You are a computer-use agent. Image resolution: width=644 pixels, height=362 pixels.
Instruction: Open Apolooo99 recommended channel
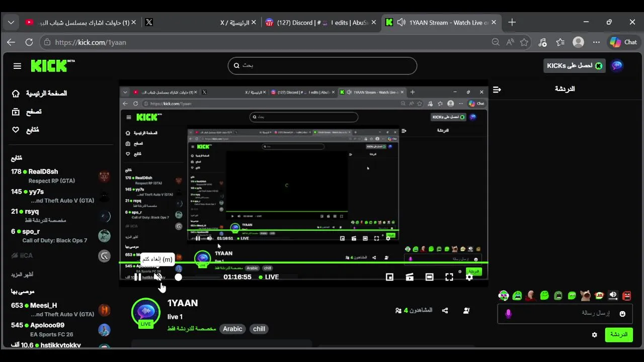60,329
